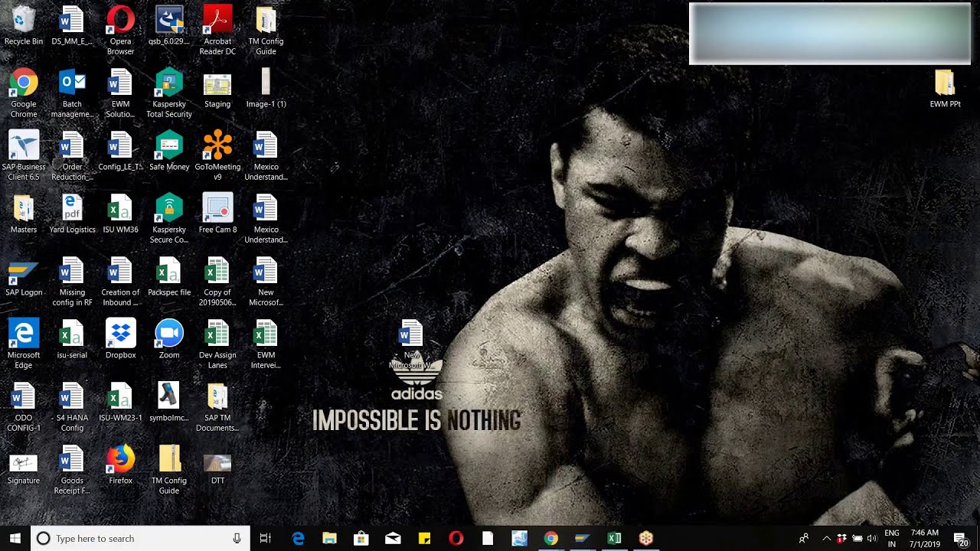This screenshot has width=980, height=551.
Task: Open the Staging image file
Action: coord(217,89)
